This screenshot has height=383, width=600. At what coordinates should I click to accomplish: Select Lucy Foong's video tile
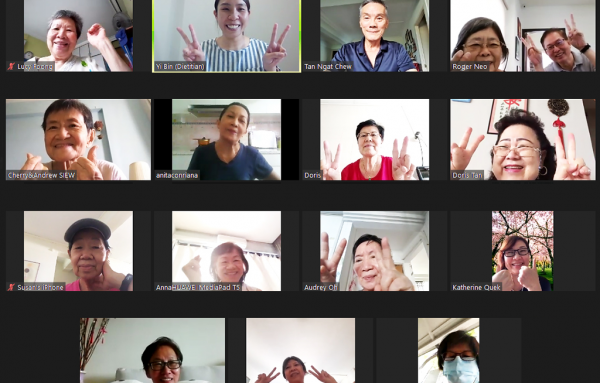tap(78, 36)
